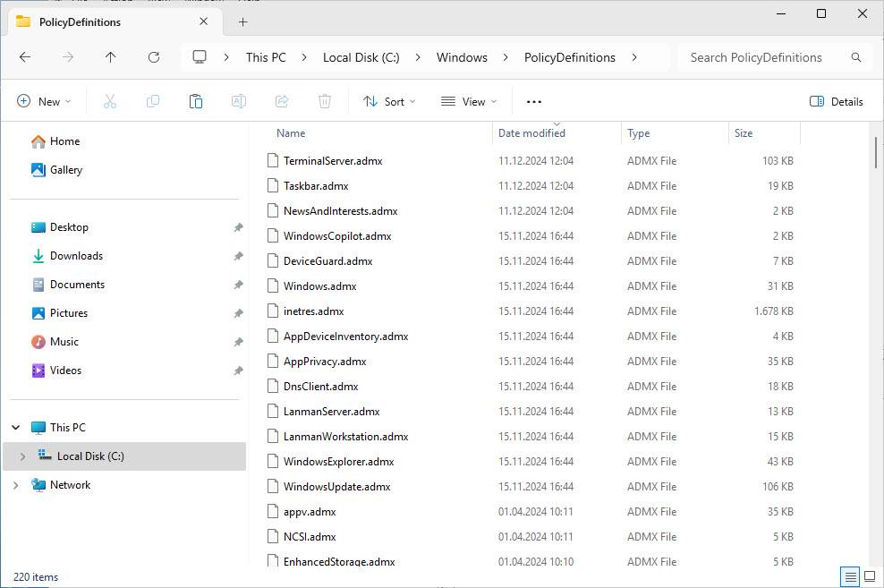Go up one folder level
This screenshot has width=884, height=588.
[111, 57]
